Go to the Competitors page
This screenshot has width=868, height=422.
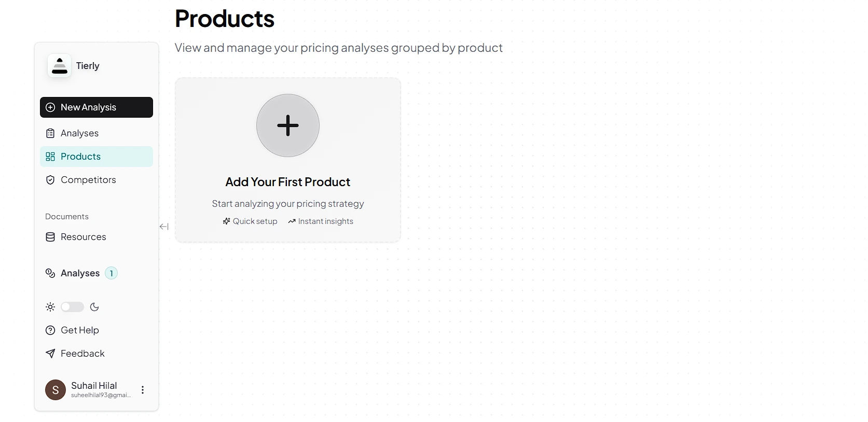tap(88, 180)
